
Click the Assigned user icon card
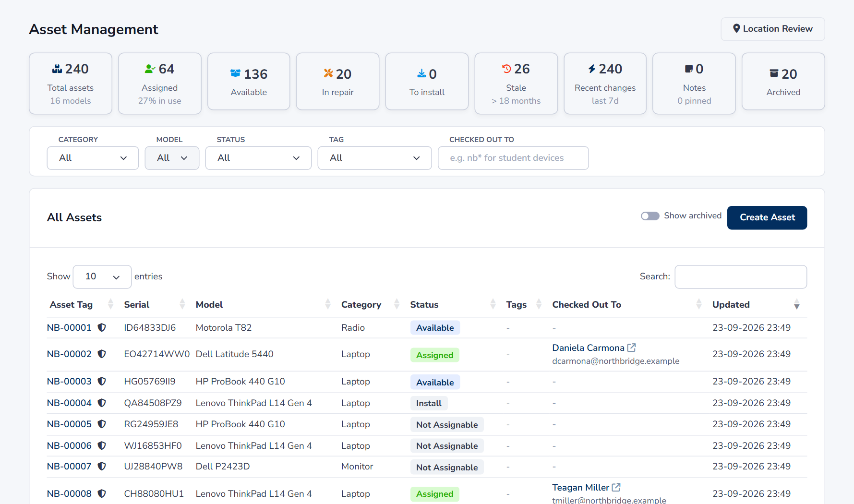coord(150,69)
